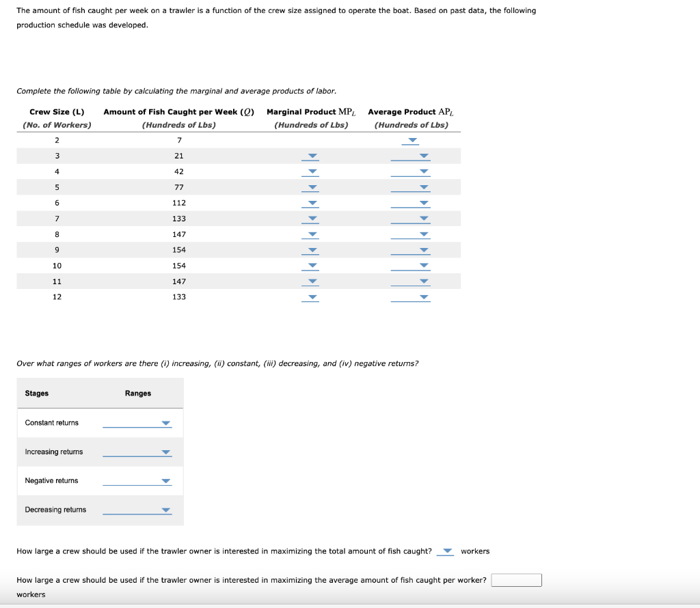Open Marginal Product dropdown for crew size 12
Image resolution: width=700 pixels, height=608 pixels.
310,297
